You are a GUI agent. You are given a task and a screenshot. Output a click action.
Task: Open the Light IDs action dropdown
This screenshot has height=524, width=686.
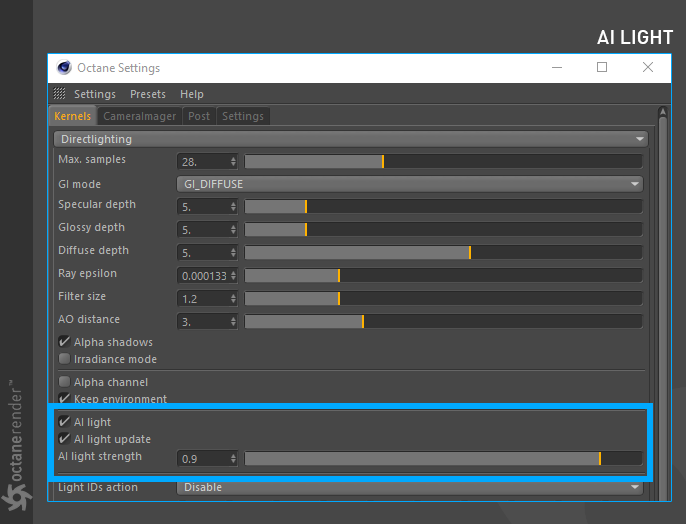[410, 487]
